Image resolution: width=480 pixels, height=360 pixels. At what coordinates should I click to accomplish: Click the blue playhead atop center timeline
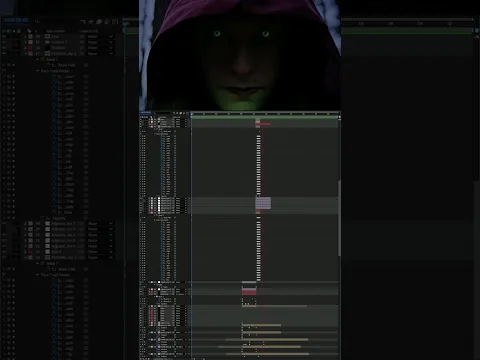(192, 114)
